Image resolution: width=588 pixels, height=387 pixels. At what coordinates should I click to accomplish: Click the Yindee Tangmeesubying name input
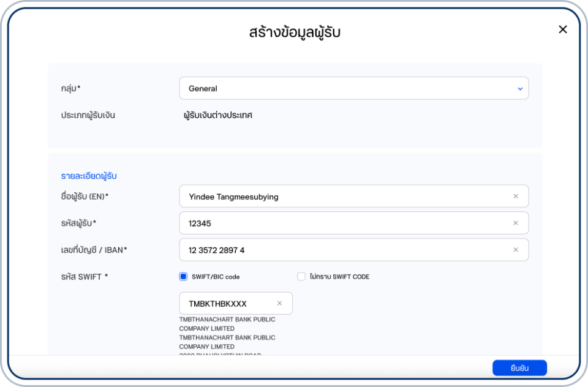[x=343, y=196]
